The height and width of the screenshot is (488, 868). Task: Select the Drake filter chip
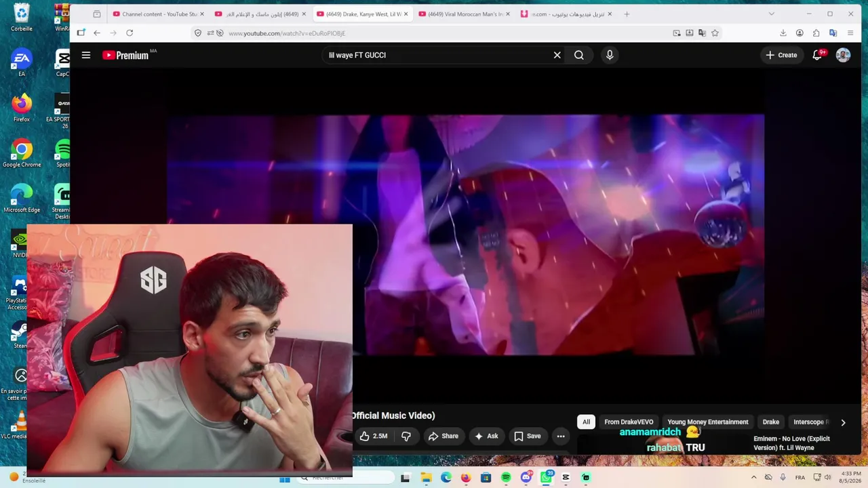point(771,422)
